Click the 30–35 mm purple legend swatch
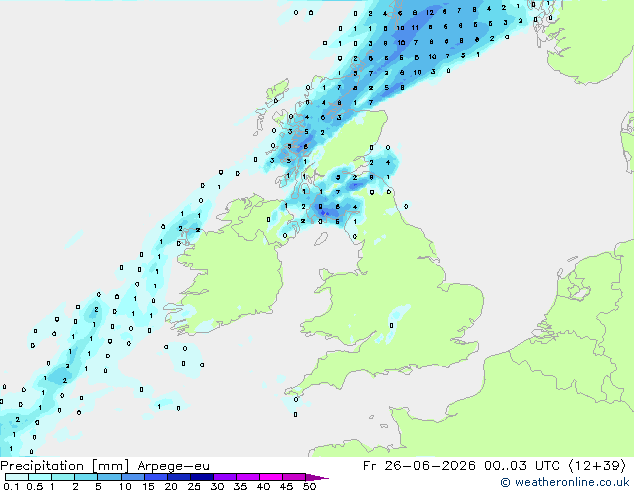Screen dimensions: 634x490 click(x=225, y=477)
